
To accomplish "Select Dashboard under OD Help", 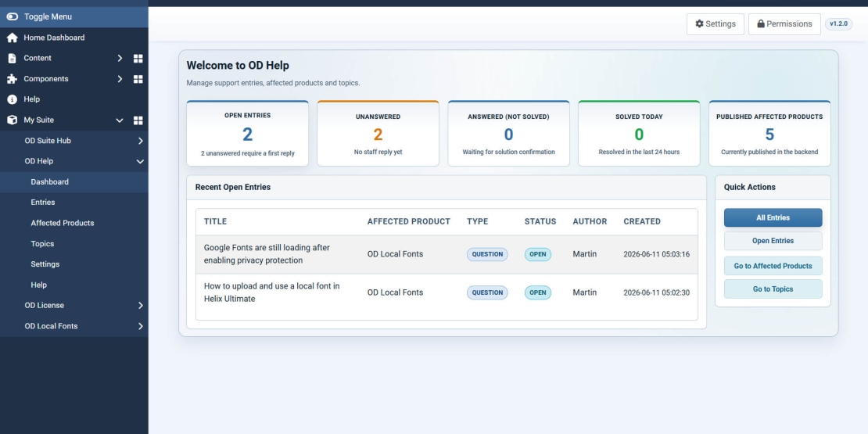I will tap(74, 181).
